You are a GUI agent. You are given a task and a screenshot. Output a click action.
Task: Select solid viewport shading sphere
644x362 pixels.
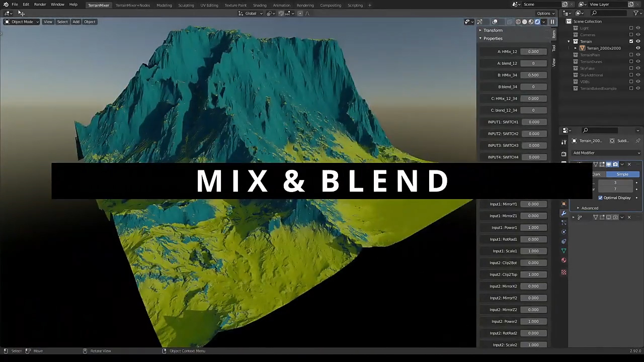(x=524, y=22)
